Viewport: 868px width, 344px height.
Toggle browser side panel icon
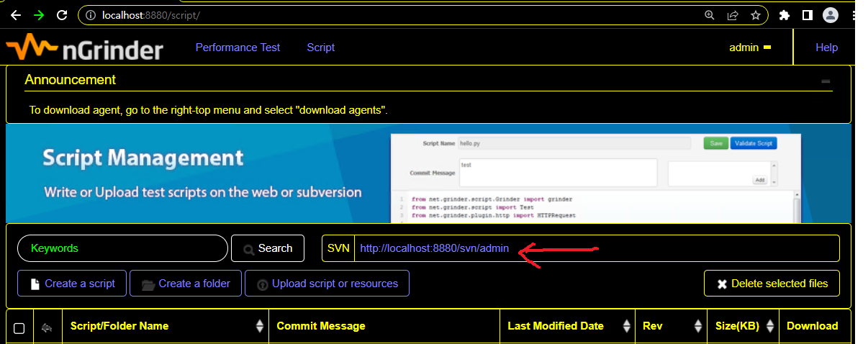coord(808,14)
